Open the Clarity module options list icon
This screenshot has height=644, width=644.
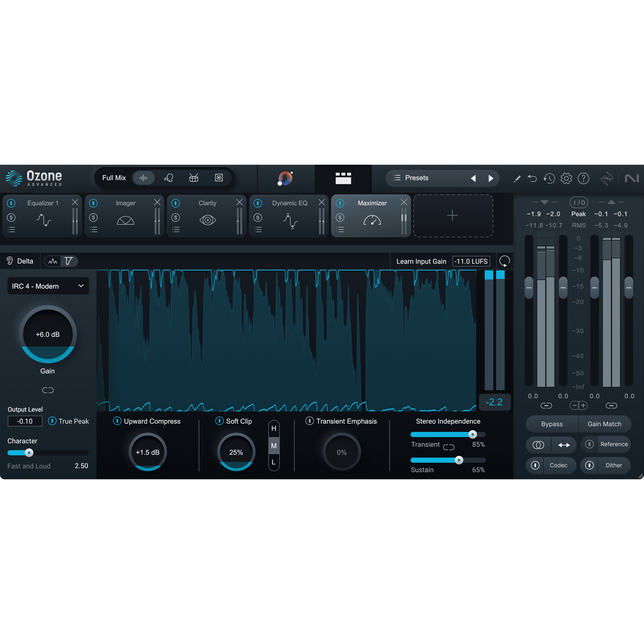click(176, 229)
